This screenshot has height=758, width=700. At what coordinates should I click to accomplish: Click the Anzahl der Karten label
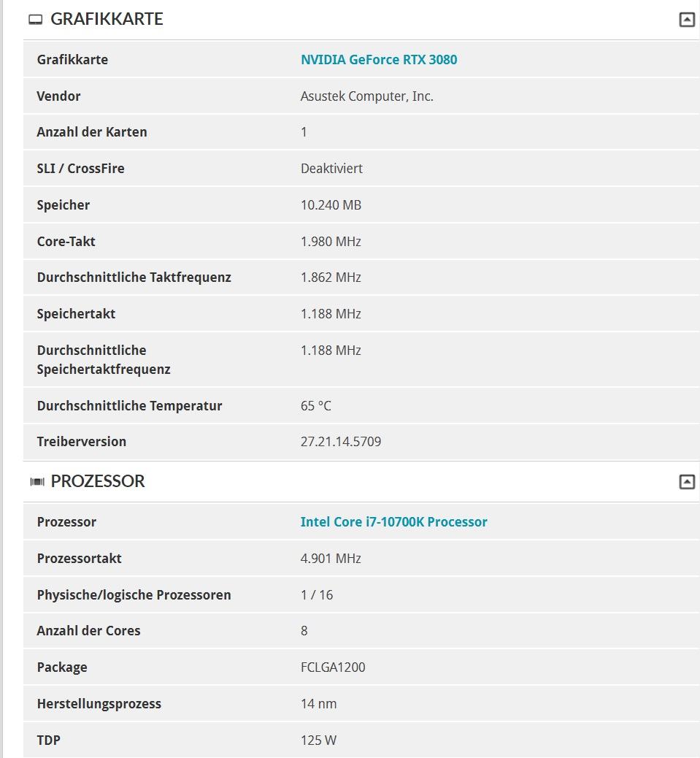[92, 132]
